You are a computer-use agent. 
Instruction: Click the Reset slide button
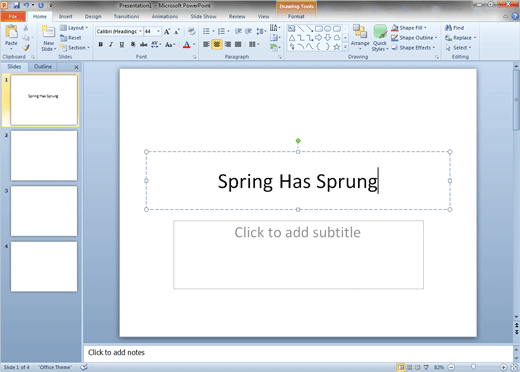71,38
